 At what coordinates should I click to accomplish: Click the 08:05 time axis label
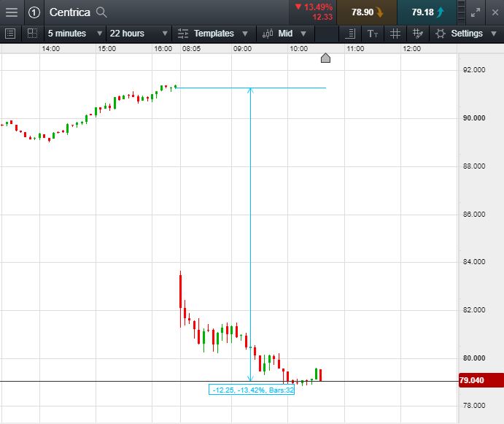click(191, 49)
